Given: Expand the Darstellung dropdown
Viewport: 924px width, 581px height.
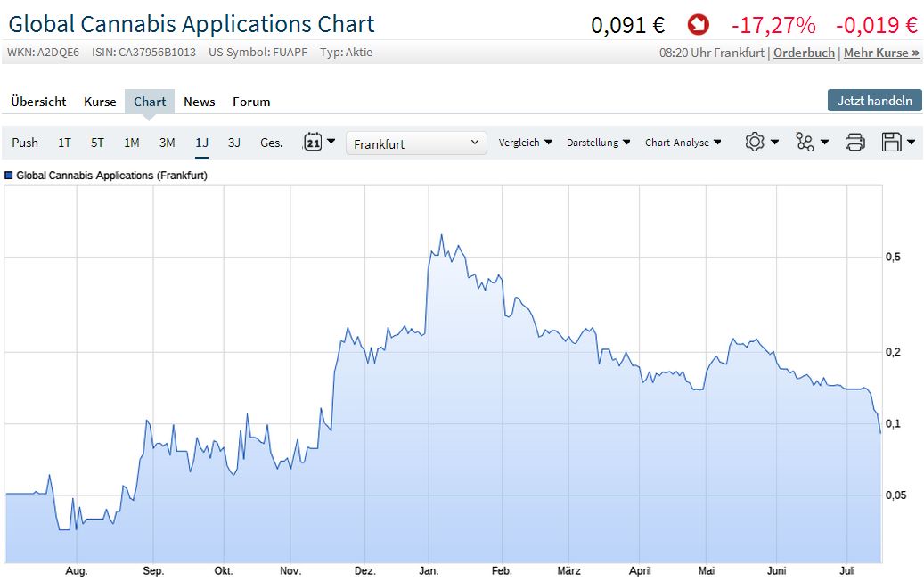Looking at the screenshot, I should pyautogui.click(x=598, y=143).
